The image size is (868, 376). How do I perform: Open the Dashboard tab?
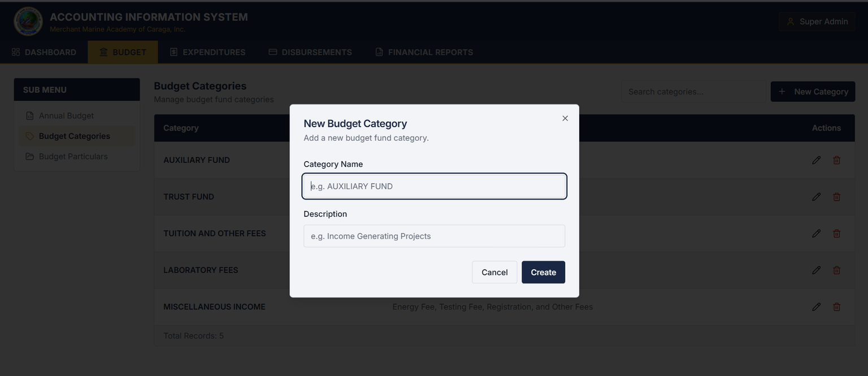click(x=44, y=52)
